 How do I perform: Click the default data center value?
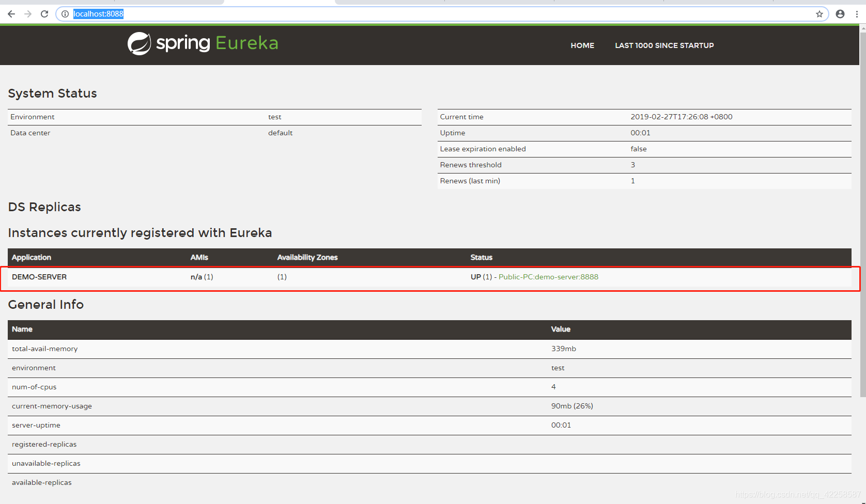(281, 133)
